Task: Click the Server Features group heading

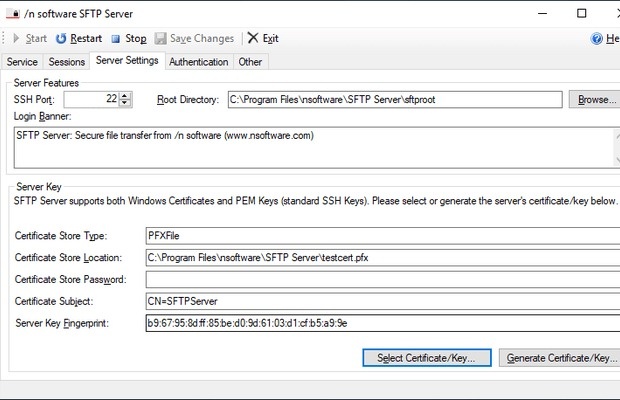Action: click(46, 83)
